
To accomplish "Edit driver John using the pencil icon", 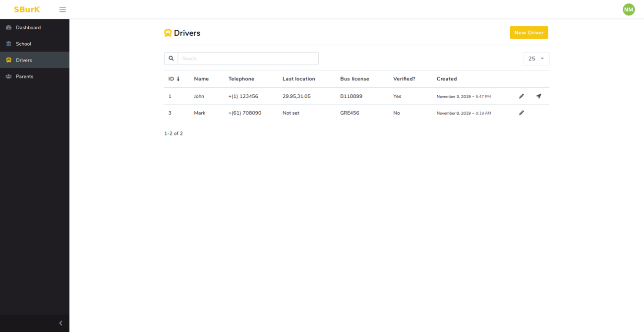I will point(521,96).
